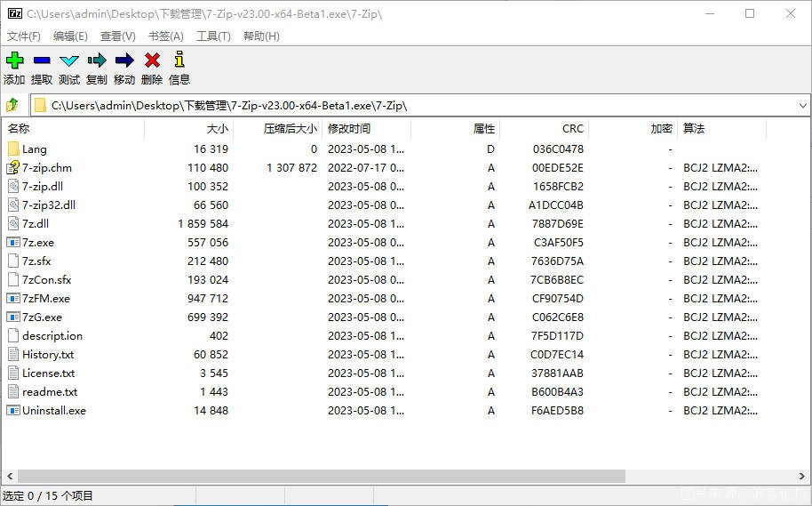This screenshot has width=812, height=506.
Task: Click the red X Delete icon
Action: [152, 60]
